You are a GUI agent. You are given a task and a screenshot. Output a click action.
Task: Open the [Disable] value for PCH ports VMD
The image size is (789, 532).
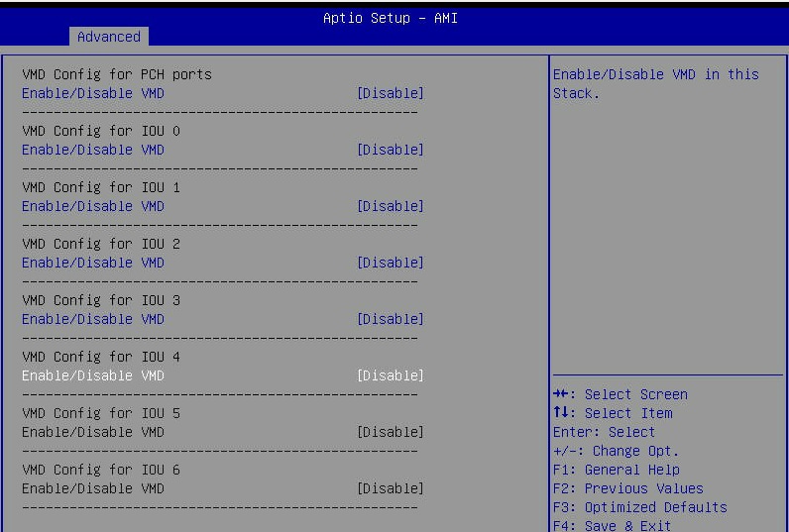click(x=391, y=93)
